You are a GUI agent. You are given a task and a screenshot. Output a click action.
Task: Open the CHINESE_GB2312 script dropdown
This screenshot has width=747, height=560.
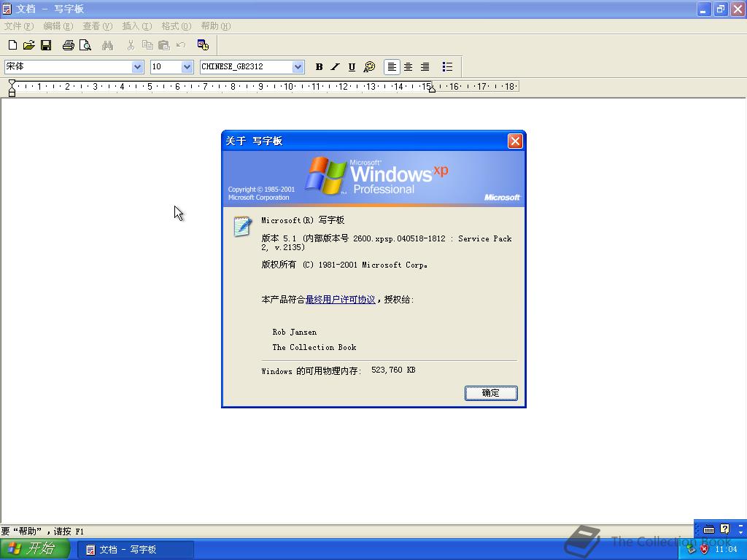pos(298,66)
